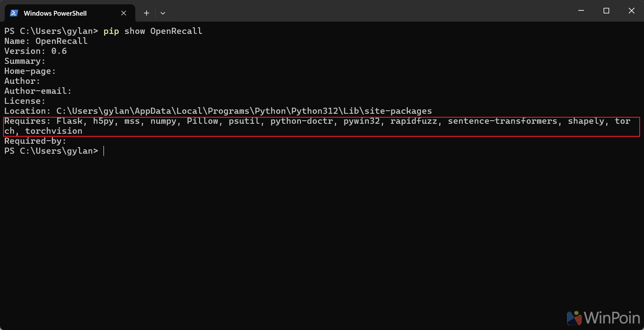Place cursor at the last PS prompt
The width and height of the screenshot is (644, 330).
pos(103,151)
